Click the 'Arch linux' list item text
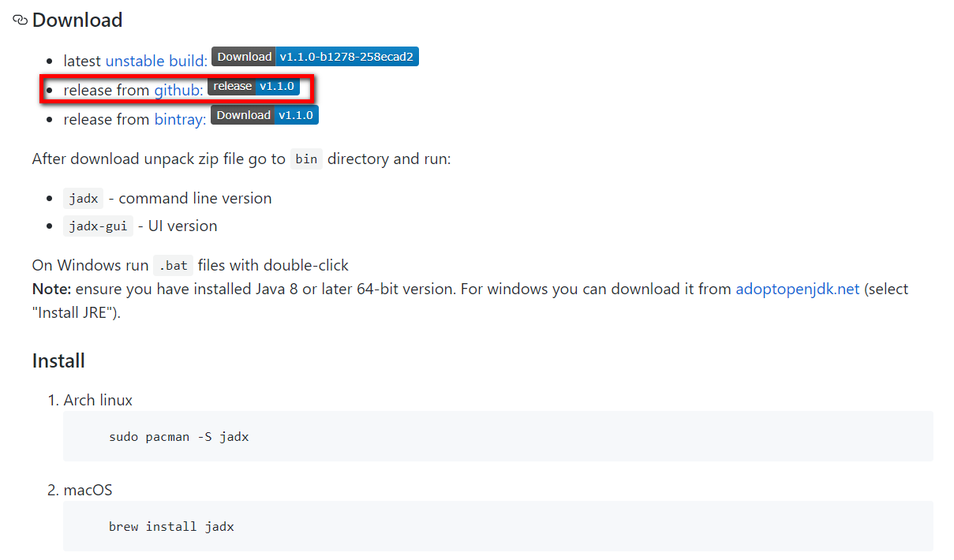 click(x=98, y=400)
